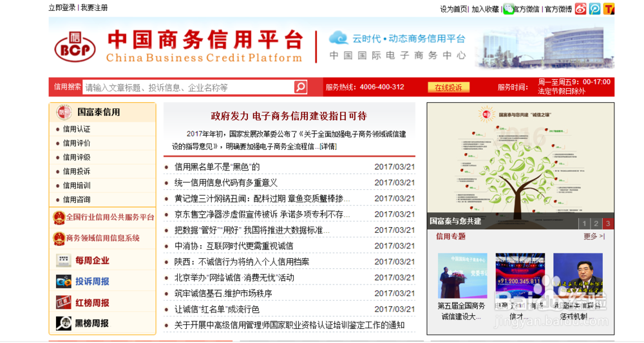Switch banner to slide 1
644x343 pixels.
point(584,223)
